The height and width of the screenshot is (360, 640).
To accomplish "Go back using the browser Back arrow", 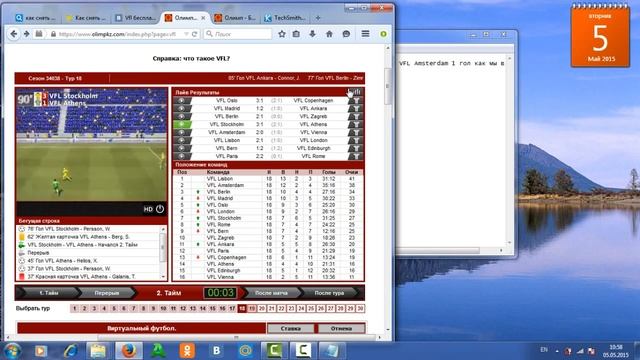I will point(13,34).
